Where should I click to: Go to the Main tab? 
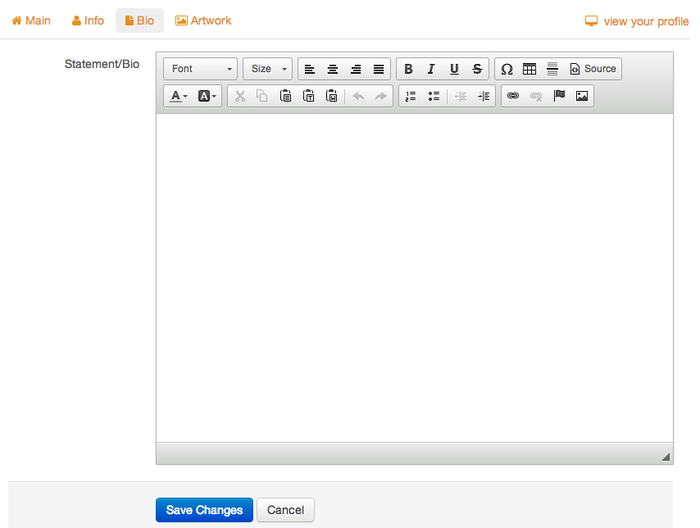pos(31,21)
